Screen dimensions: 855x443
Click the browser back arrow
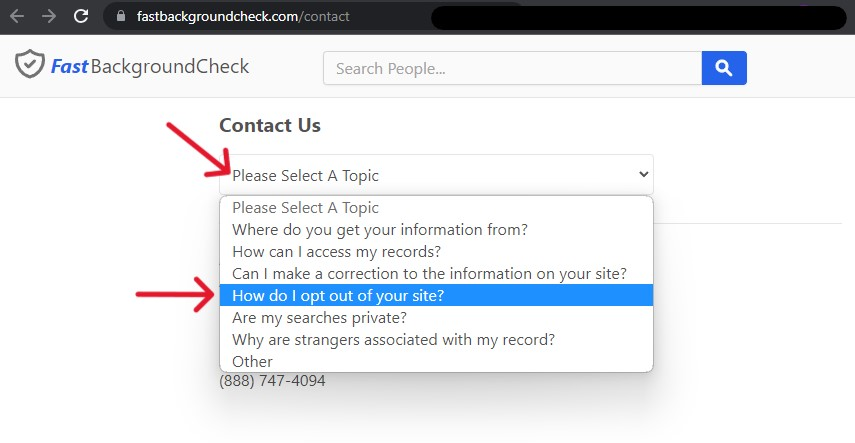pyautogui.click(x=17, y=16)
